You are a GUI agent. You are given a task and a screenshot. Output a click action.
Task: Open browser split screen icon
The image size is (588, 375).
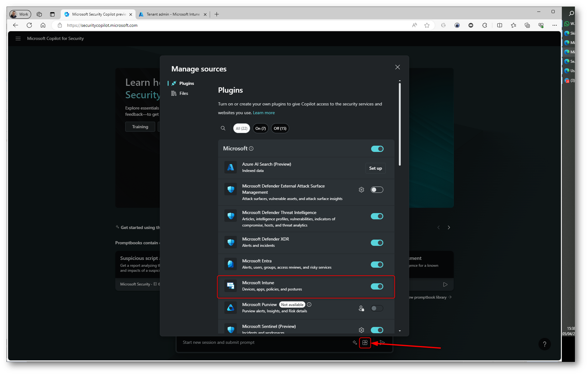click(500, 25)
